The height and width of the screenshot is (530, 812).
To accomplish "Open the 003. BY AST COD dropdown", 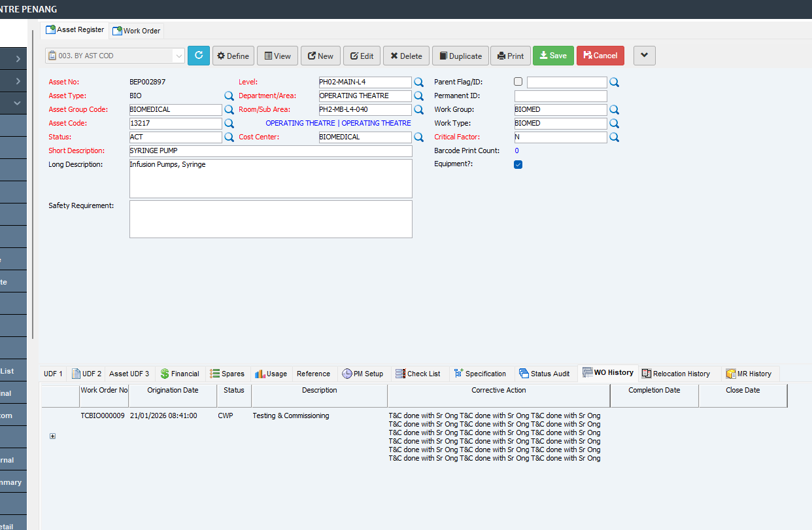I will tap(115, 56).
